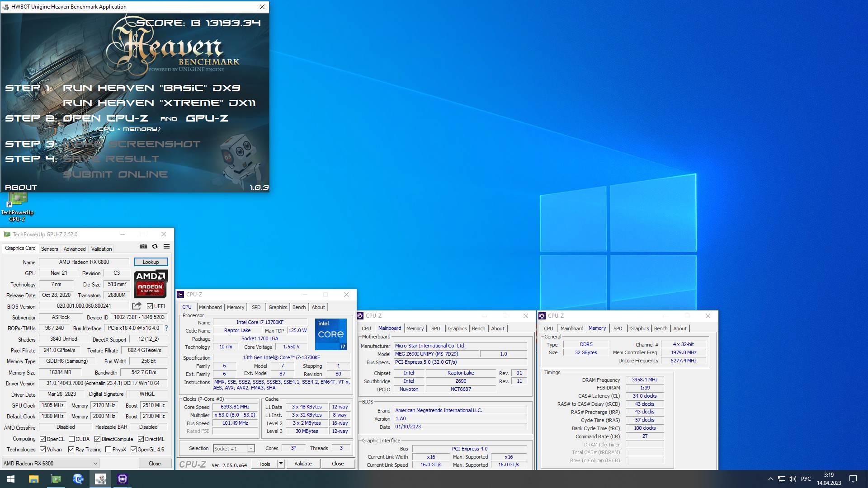Run Heaven "Xtreme" DX11 benchmark
Image resolution: width=868 pixels, height=488 pixels.
pos(159,103)
